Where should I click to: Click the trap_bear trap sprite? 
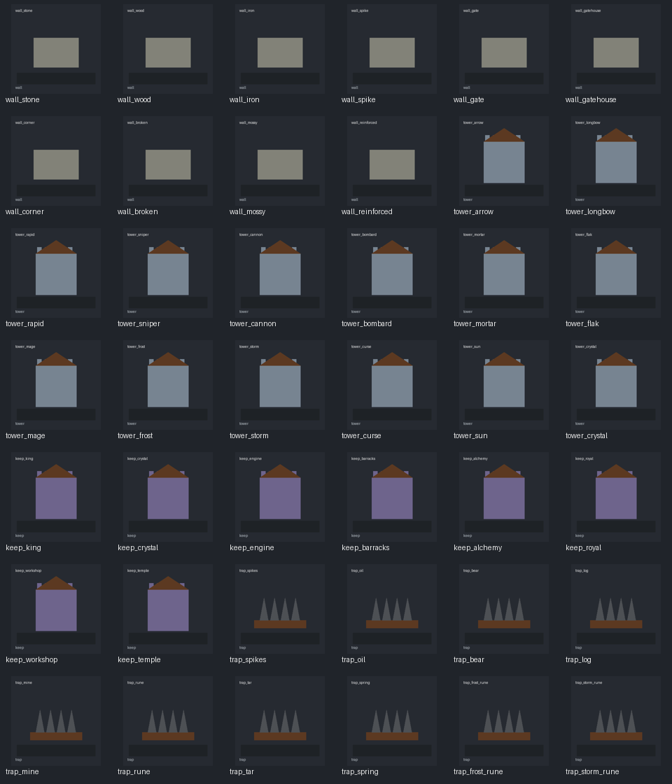point(504,609)
